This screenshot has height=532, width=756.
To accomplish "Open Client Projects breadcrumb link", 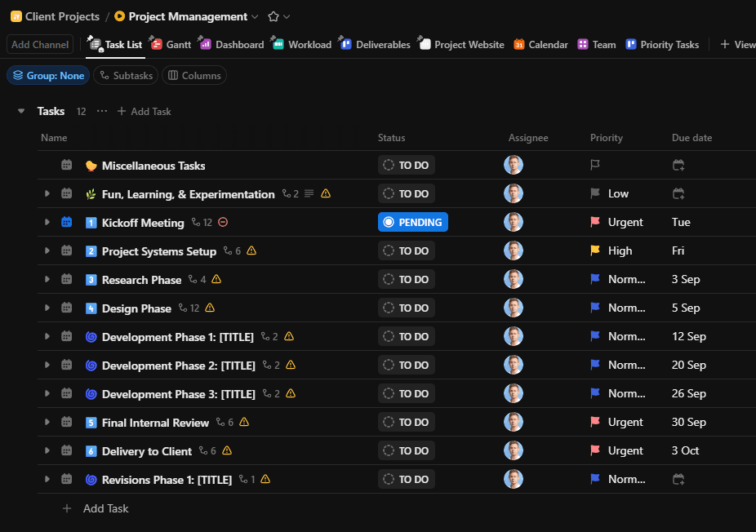I will click(62, 16).
